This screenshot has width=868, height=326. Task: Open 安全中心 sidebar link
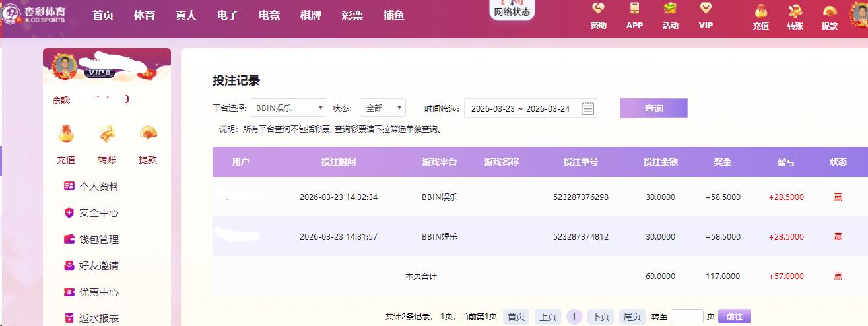99,213
